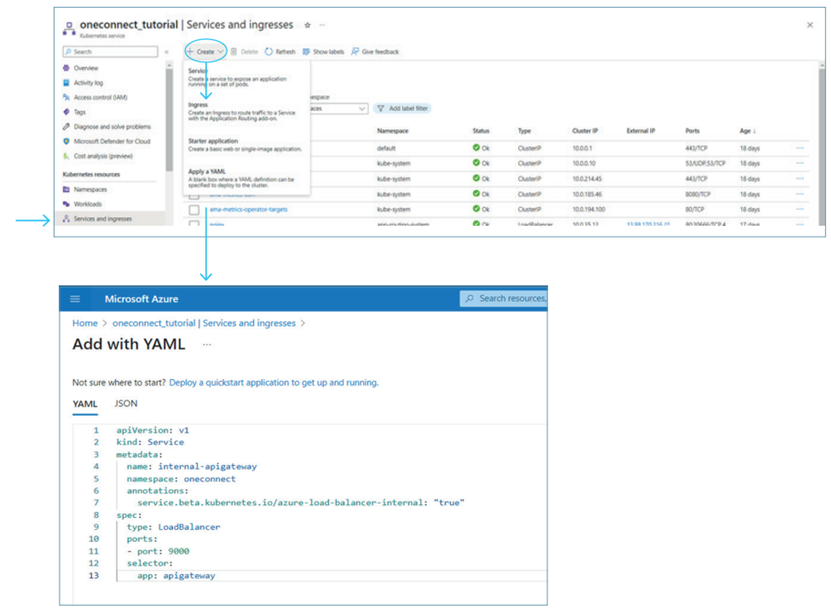831x610 pixels.
Task: Click the Ports column header
Action: coord(692,131)
